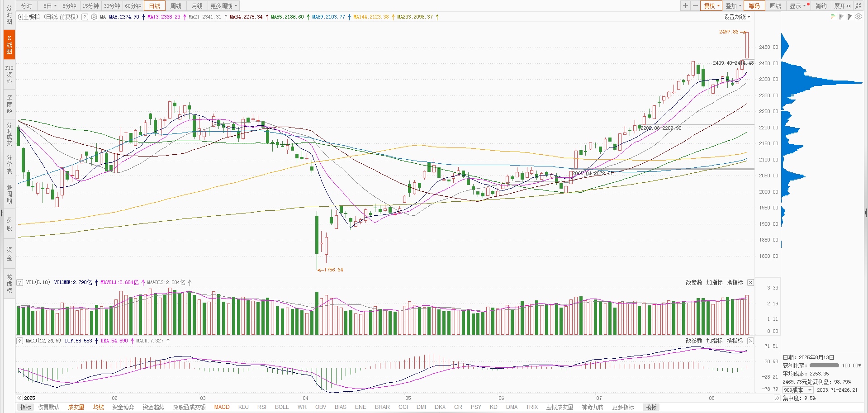Open MA settings gear beside 创业板指 title
Image resolution: width=868 pixels, height=413 pixels.
click(x=94, y=17)
